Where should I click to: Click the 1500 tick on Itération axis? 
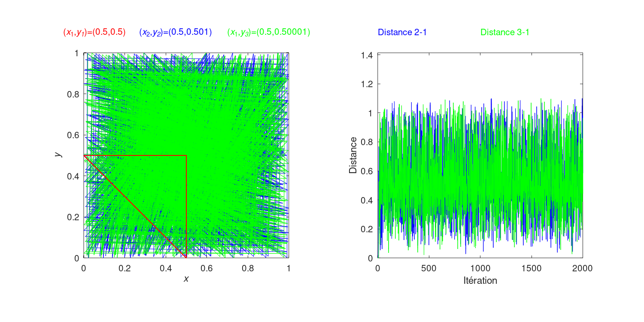pyautogui.click(x=531, y=268)
